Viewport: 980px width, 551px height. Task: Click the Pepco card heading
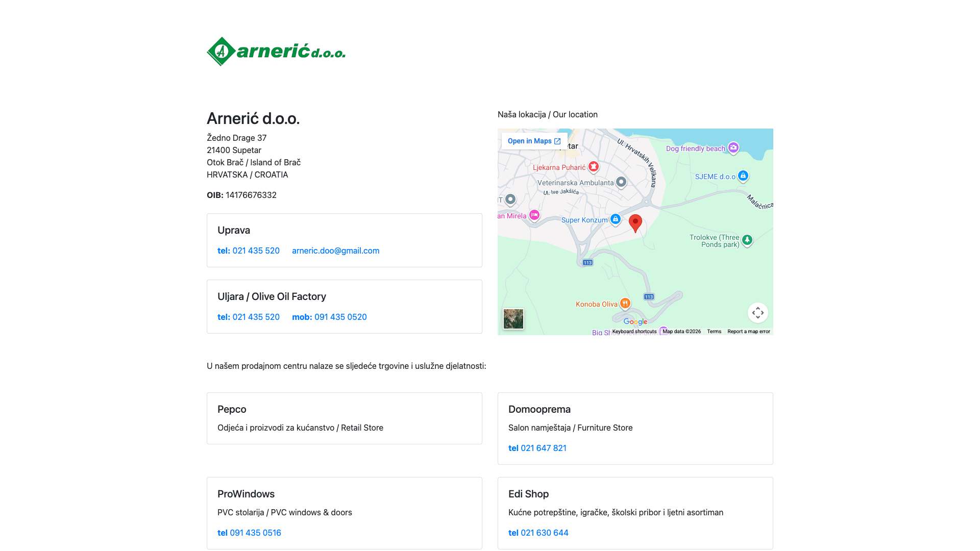pos(232,409)
